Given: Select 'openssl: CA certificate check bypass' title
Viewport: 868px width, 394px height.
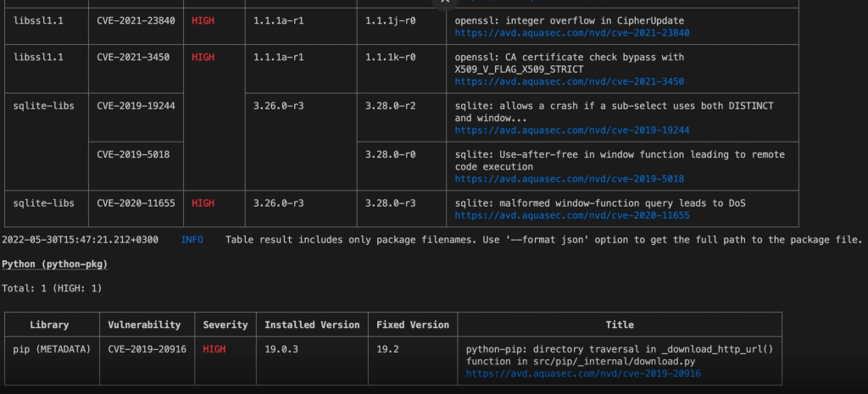Looking at the screenshot, I should tap(569, 64).
